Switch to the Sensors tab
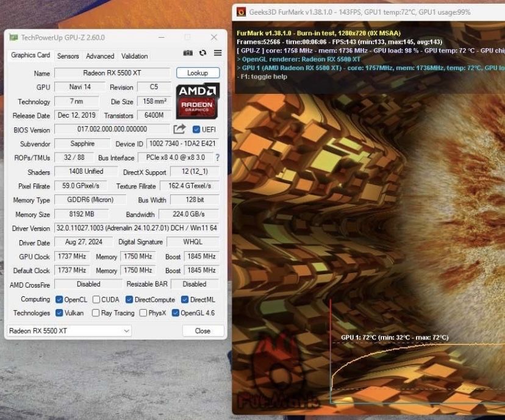505x420 pixels. coord(68,56)
